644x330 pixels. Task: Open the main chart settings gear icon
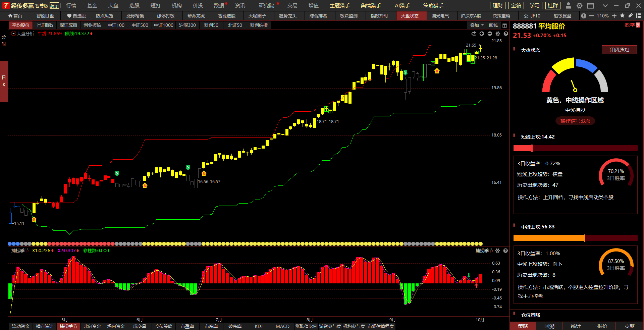498,34
